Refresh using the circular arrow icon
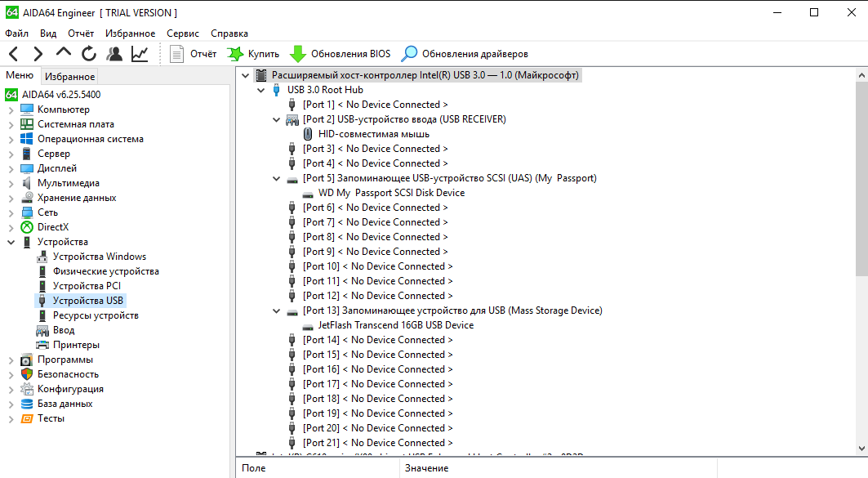Image resolution: width=868 pixels, height=478 pixels. coord(88,54)
